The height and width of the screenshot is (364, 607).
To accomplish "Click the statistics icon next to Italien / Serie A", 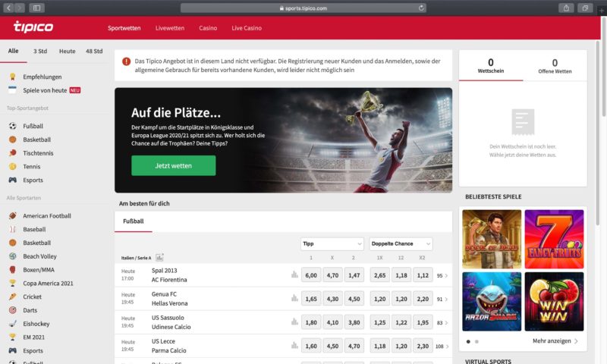I will click(159, 257).
